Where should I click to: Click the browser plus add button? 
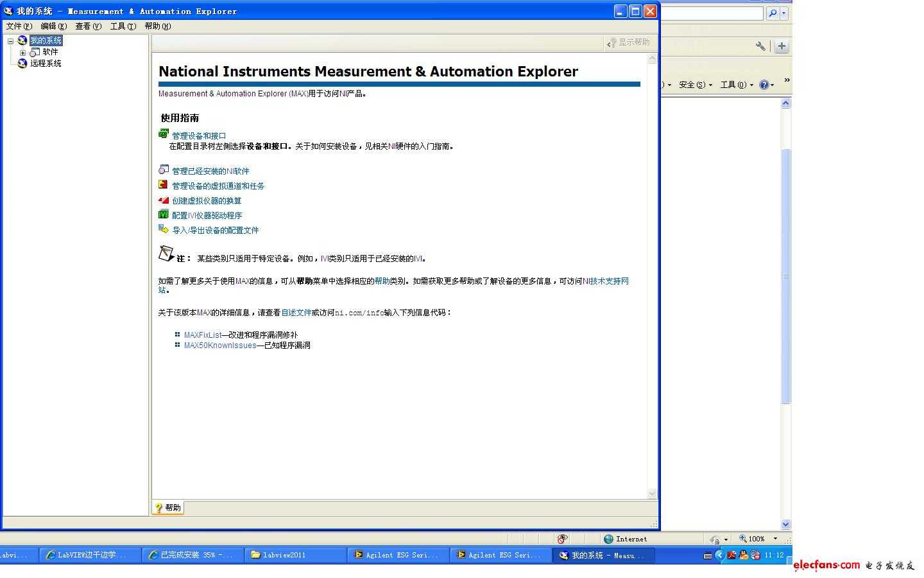point(782,46)
